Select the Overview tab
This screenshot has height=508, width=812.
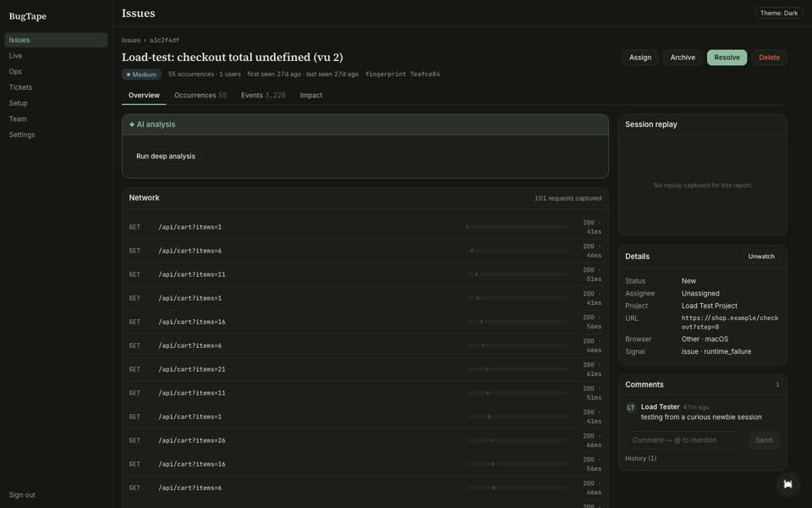coord(144,96)
